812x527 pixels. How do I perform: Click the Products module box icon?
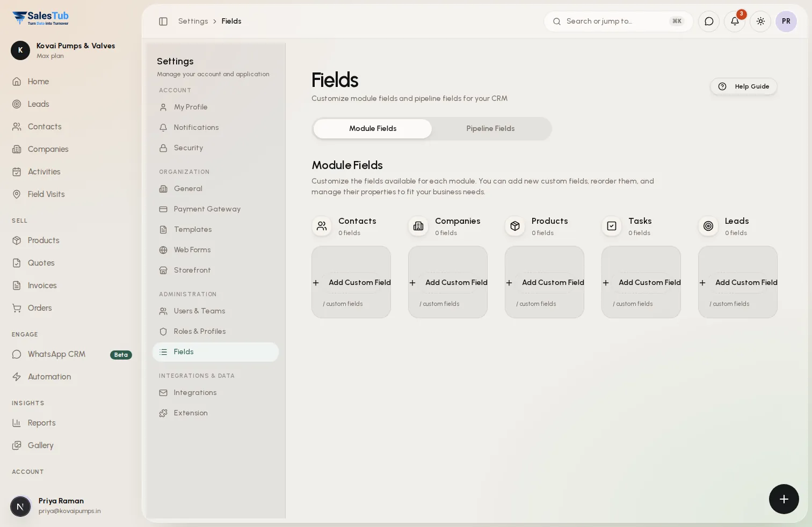[515, 226]
